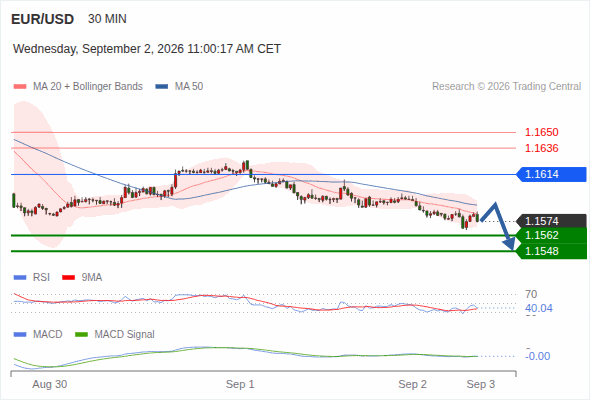Select the green 1.1548 support price tag
590x400 pixels.
click(x=551, y=251)
